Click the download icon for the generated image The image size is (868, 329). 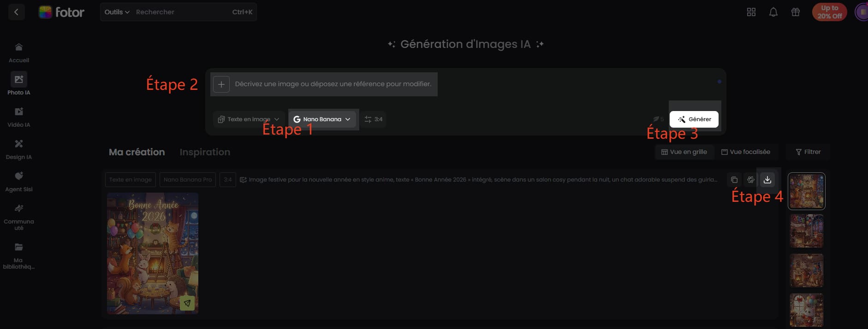coord(767,180)
